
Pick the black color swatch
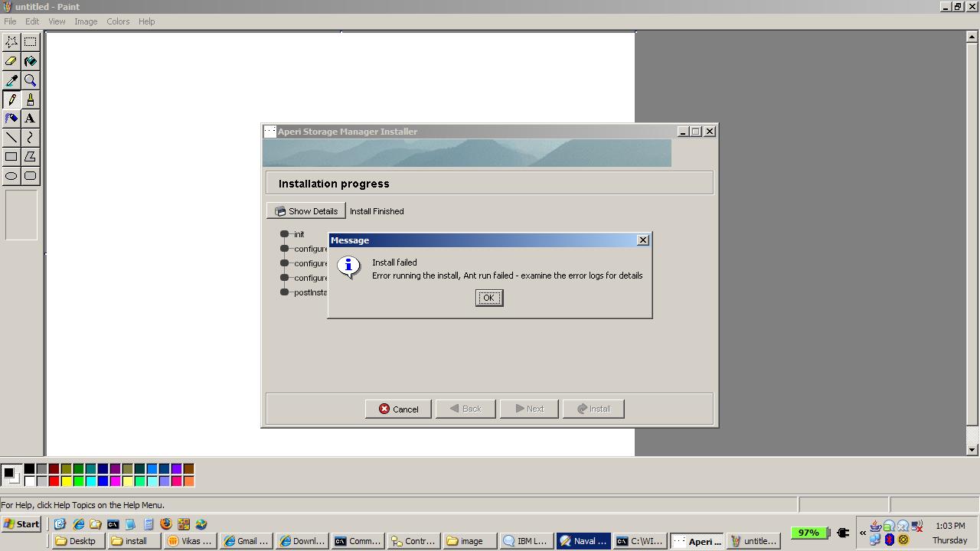click(x=29, y=468)
